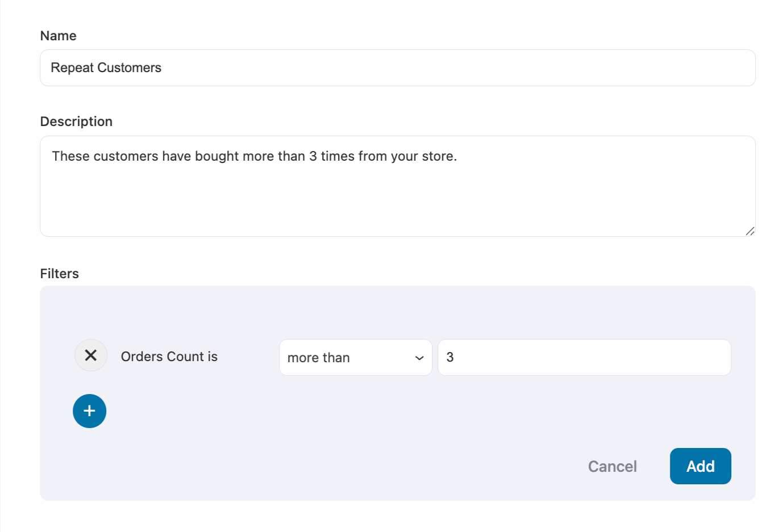Click the Cancel button
The width and height of the screenshot is (783, 532).
[x=613, y=467]
